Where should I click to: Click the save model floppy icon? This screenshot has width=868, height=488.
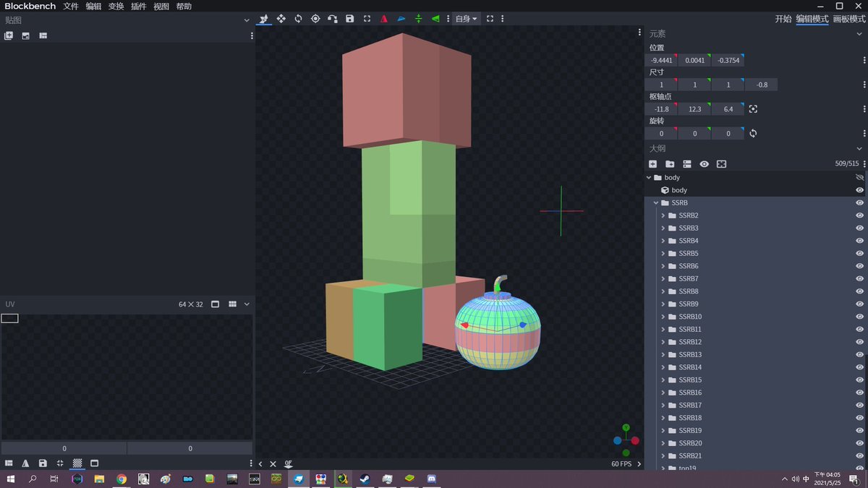[x=350, y=19]
